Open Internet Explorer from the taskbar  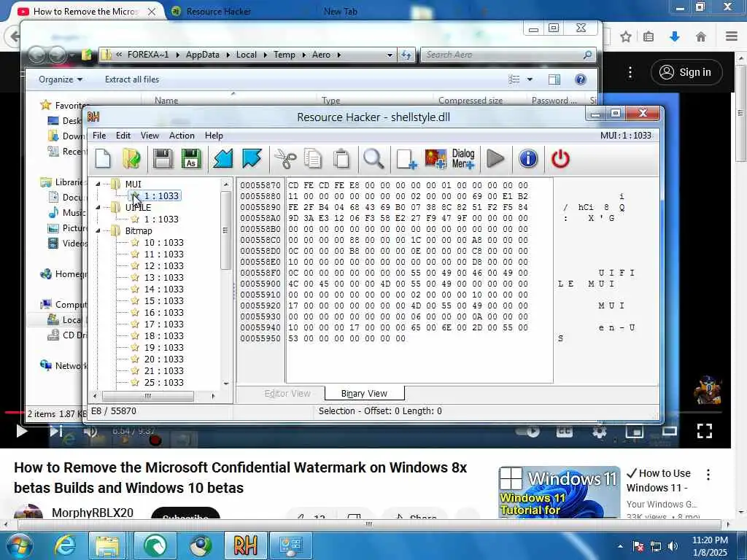click(65, 545)
